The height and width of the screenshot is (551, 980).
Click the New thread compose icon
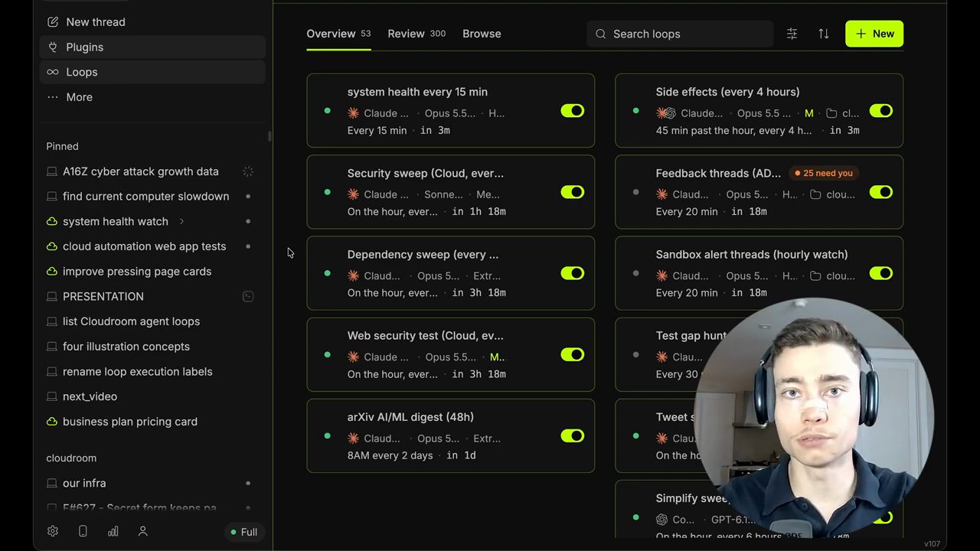pyautogui.click(x=53, y=22)
